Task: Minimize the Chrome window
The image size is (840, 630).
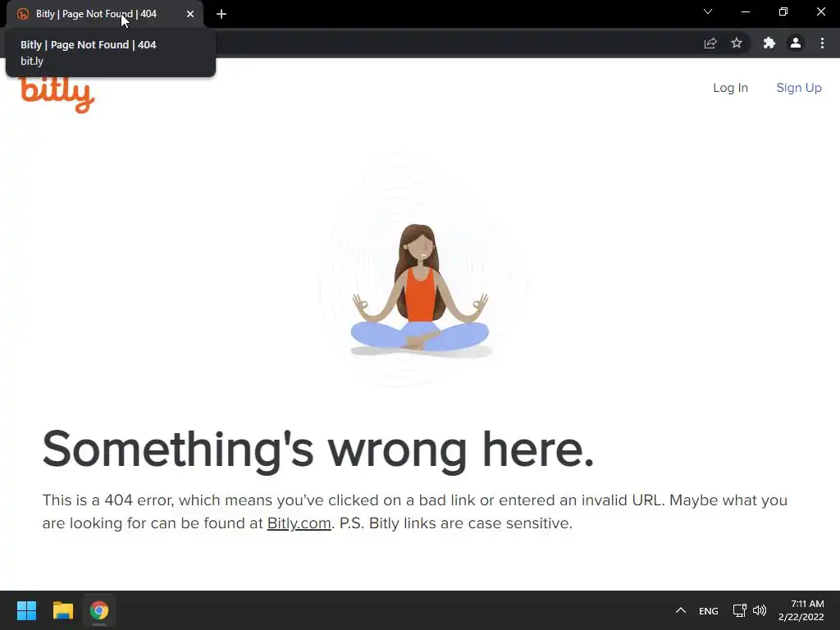Action: click(745, 11)
